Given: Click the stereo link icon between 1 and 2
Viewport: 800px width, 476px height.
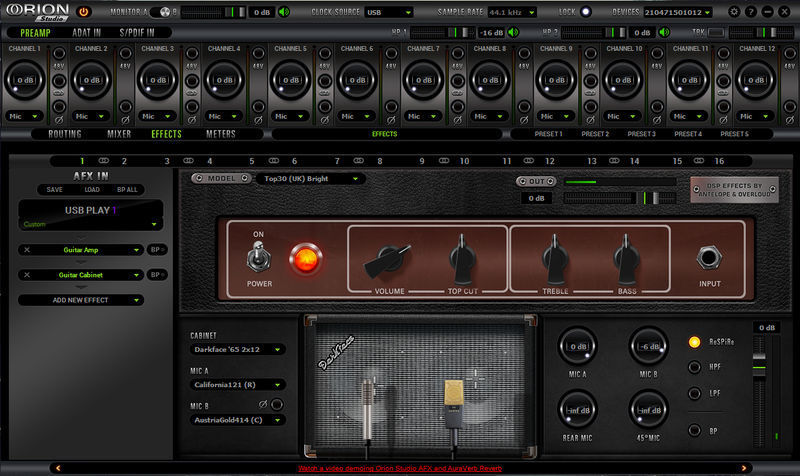Looking at the screenshot, I should [x=104, y=160].
